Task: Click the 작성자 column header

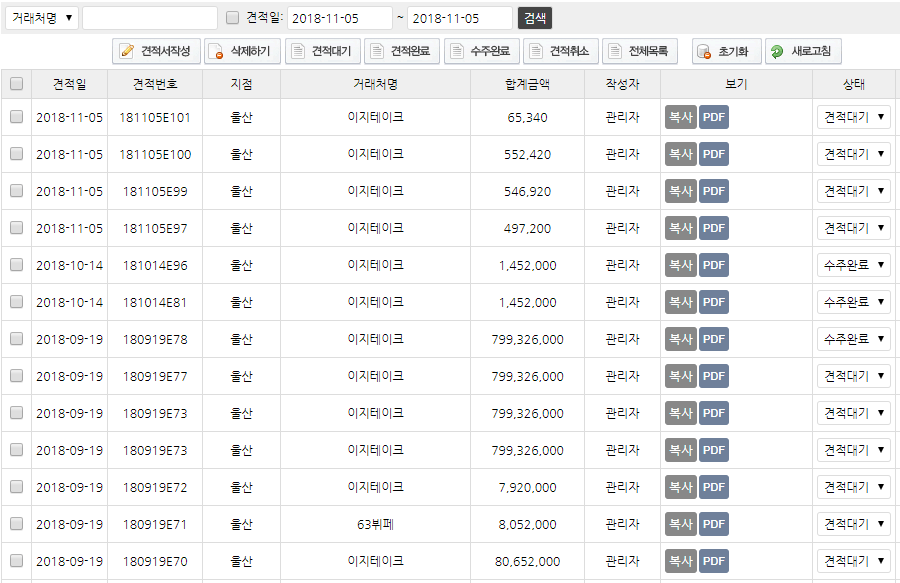Action: 622,84
